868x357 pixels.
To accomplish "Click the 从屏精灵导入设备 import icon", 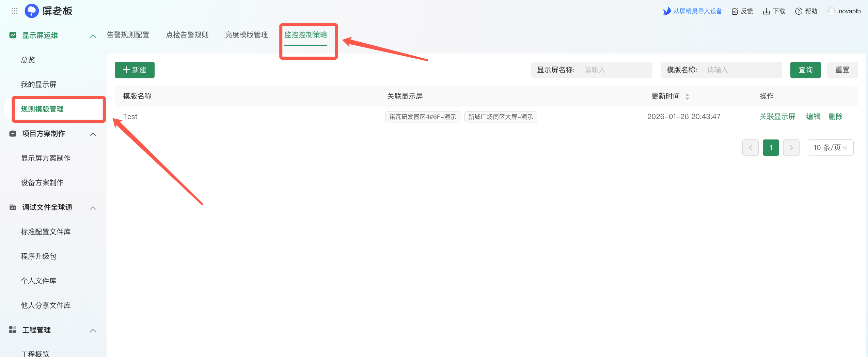I will tap(666, 11).
